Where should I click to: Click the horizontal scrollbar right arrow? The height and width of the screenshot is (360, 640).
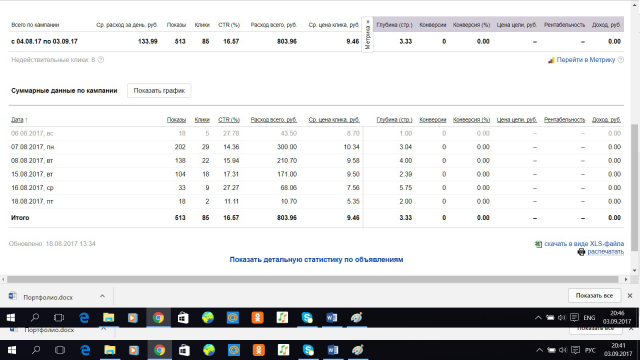(x=626, y=280)
